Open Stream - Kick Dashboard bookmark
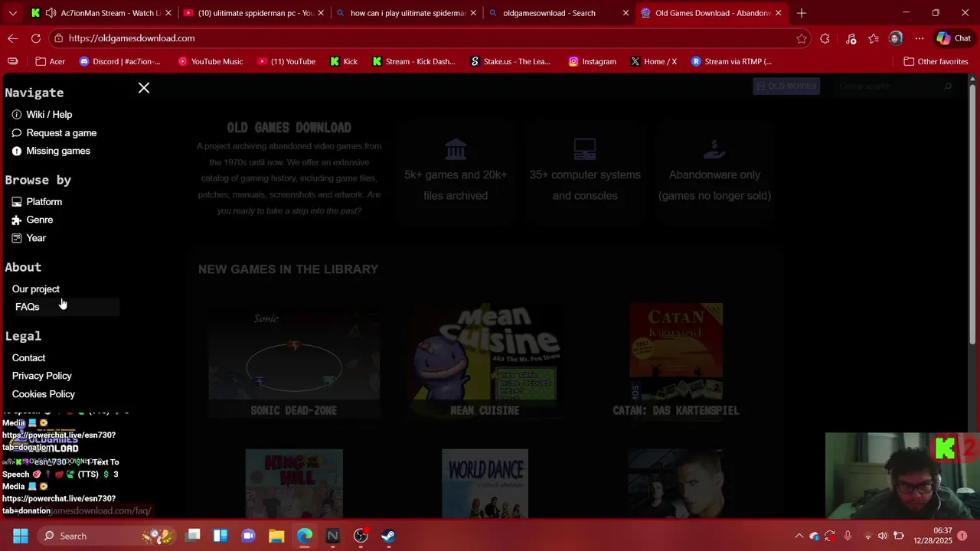 click(x=413, y=61)
